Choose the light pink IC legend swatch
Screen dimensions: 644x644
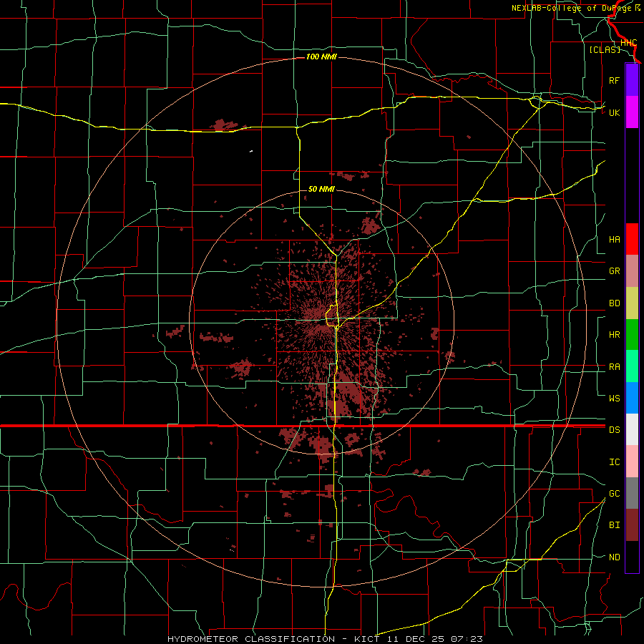(x=632, y=462)
